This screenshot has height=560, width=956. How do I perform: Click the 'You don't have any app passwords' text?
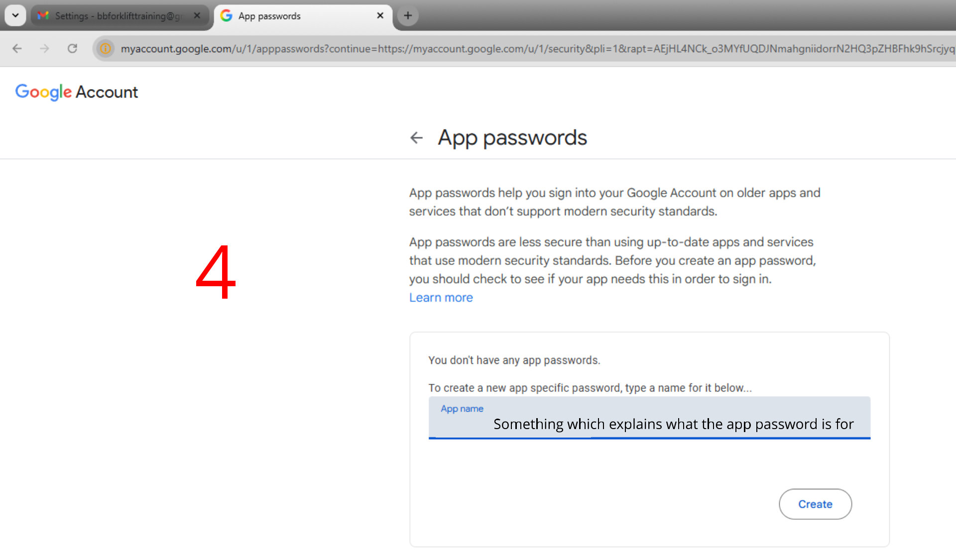tap(514, 360)
